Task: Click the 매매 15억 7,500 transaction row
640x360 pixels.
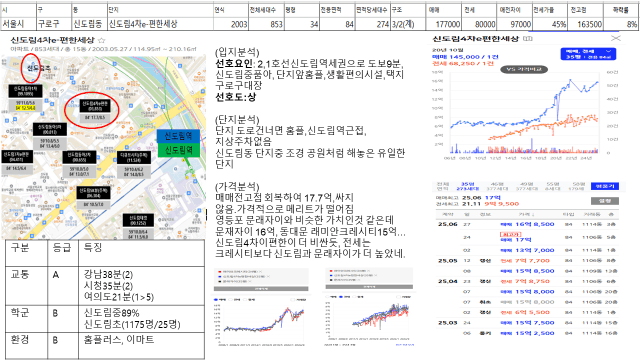Action: click(x=527, y=322)
